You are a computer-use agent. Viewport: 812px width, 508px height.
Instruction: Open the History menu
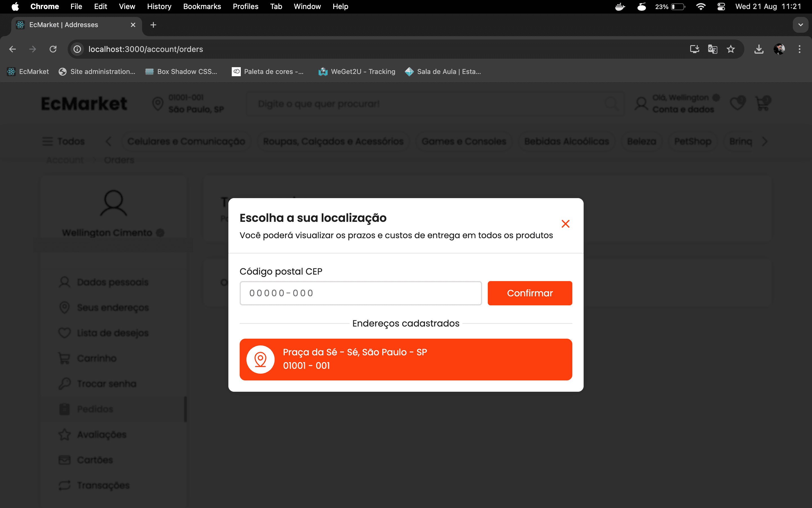coord(159,7)
